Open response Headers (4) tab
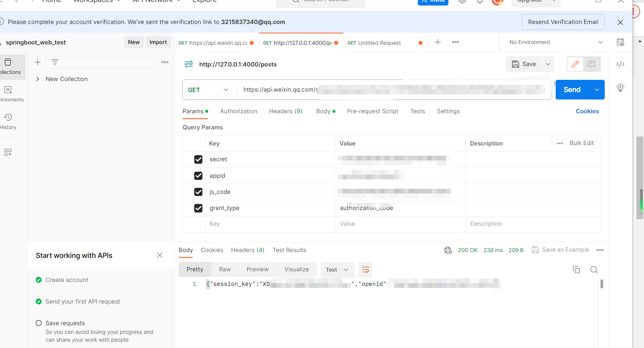Image resolution: width=644 pixels, height=348 pixels. pos(248,250)
